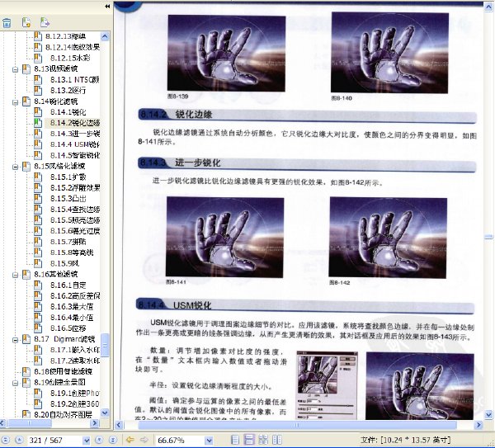Open bookmark 8.14.3进一步锐化
The image size is (495, 448).
tap(75, 134)
